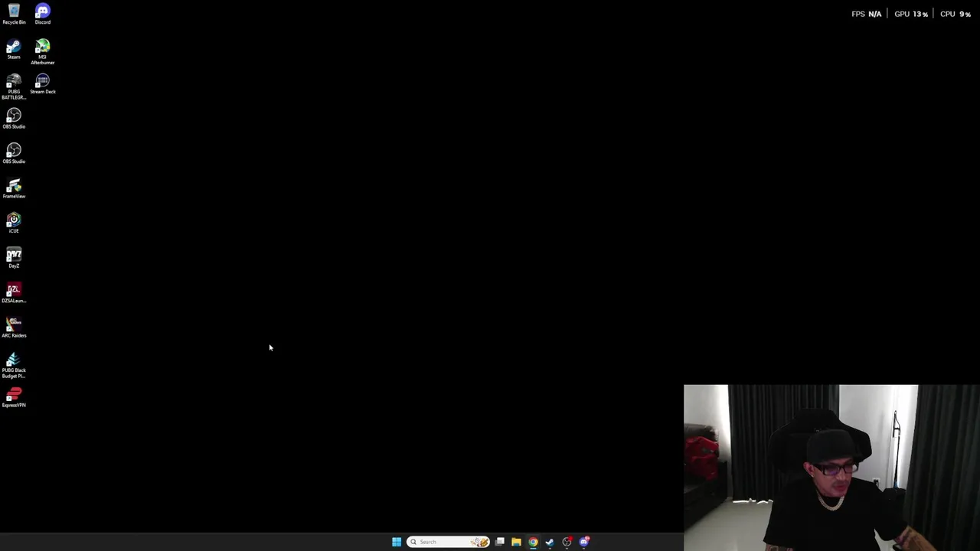Select the DZSALauncher desktop shortcut
980x551 pixels.
[x=14, y=293]
